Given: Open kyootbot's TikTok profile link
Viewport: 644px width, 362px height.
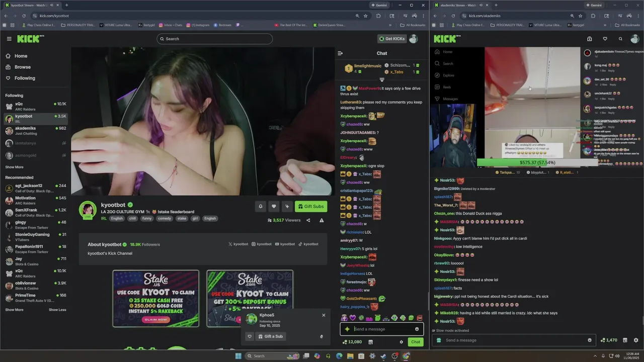Looking at the screenshot, I should coord(308,244).
